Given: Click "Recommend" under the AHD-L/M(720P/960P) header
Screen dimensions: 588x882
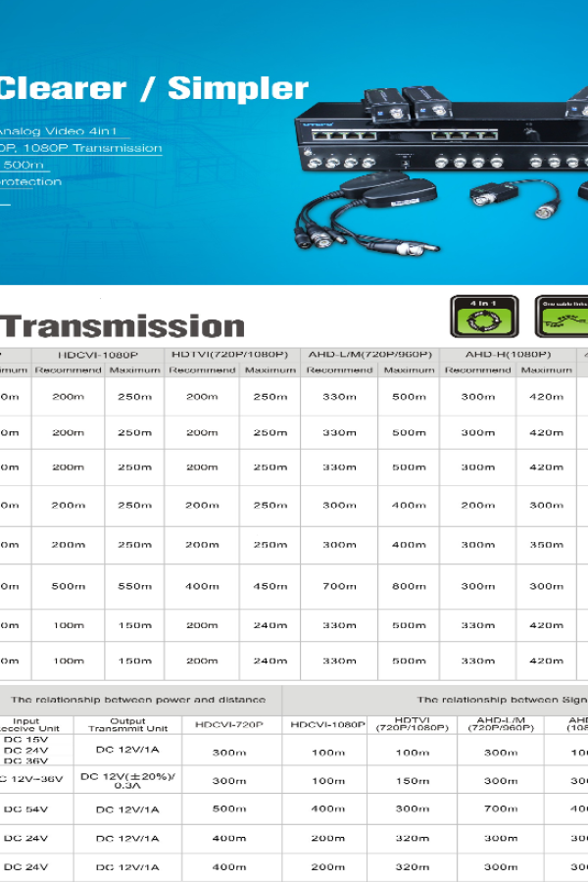Looking at the screenshot, I should [x=339, y=370].
